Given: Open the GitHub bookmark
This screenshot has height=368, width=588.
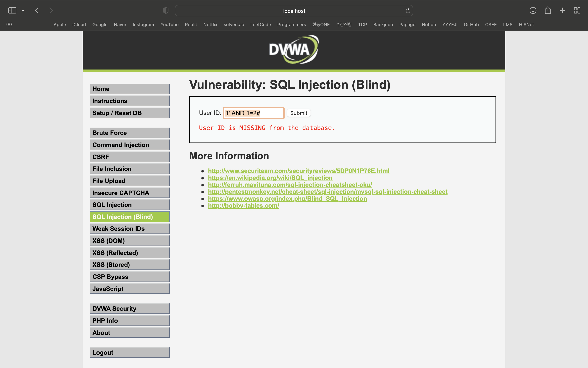Looking at the screenshot, I should (x=471, y=25).
